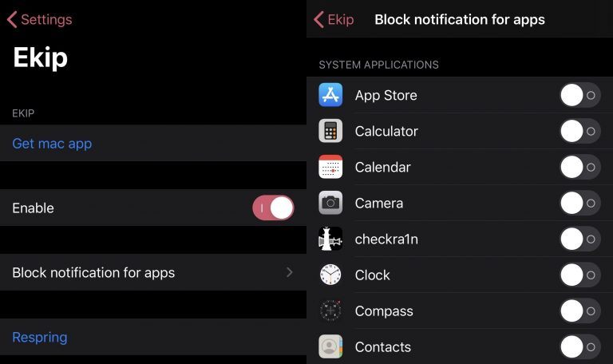Open the Get mac app link

[x=52, y=144]
